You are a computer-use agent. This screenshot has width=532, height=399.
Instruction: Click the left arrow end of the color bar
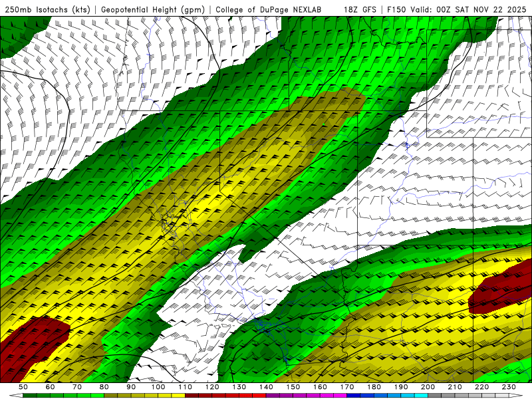[16, 395]
